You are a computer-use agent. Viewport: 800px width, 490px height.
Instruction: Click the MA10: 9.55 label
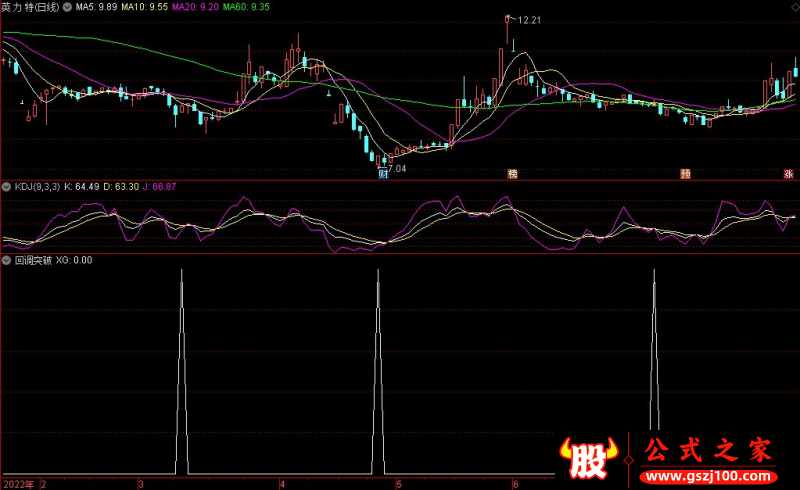[144, 7]
